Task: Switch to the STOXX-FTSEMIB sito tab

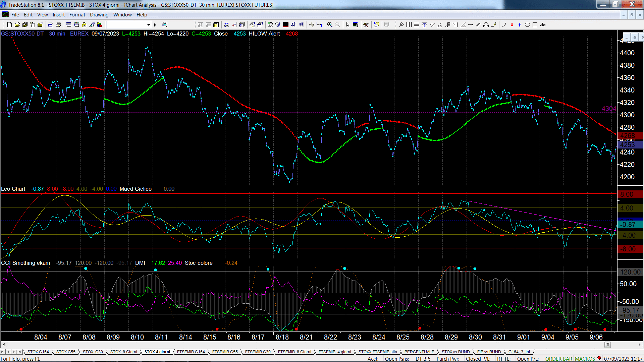Action: [x=378, y=352]
